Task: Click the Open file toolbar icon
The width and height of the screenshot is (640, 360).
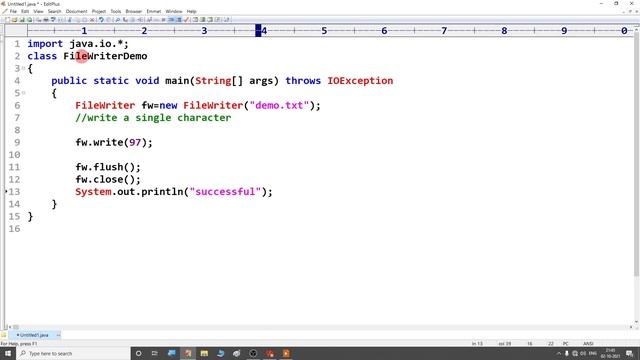Action: 15,20
